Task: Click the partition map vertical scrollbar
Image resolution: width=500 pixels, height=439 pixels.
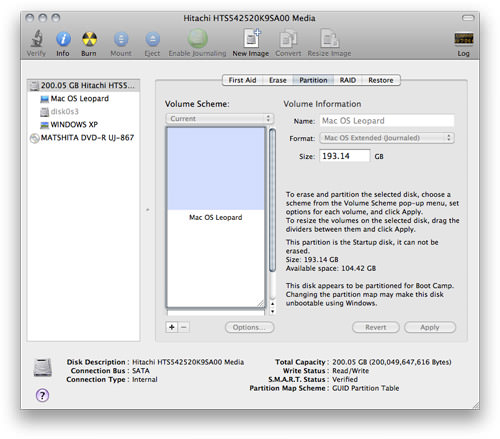Action: coord(272,200)
